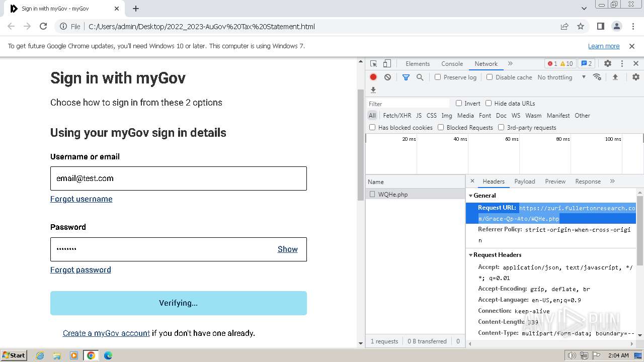The height and width of the screenshot is (362, 644).
Task: Open network settings gear icon
Action: tap(636, 77)
